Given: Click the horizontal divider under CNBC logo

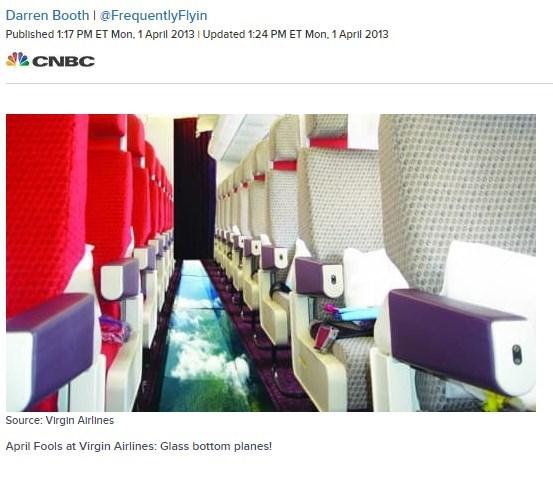Looking at the screenshot, I should click(279, 84).
